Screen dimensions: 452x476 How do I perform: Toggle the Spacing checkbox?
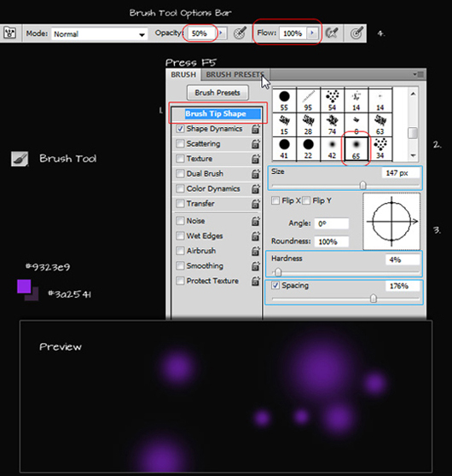[275, 286]
